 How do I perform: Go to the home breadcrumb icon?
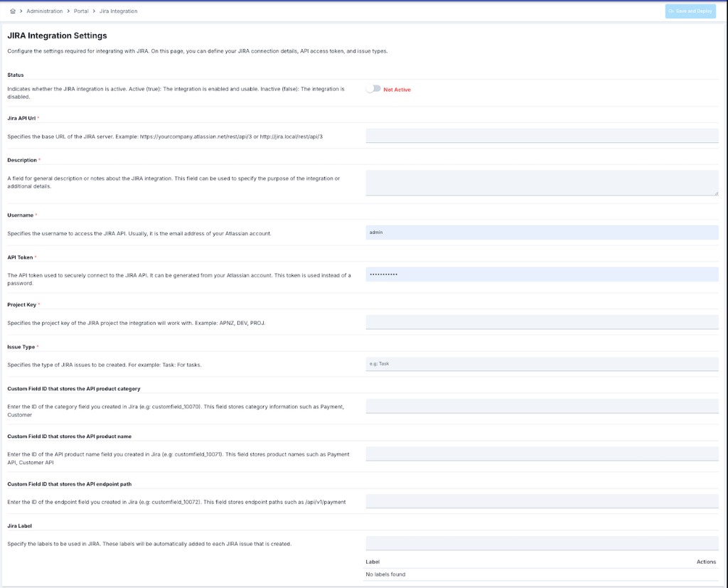click(x=13, y=11)
